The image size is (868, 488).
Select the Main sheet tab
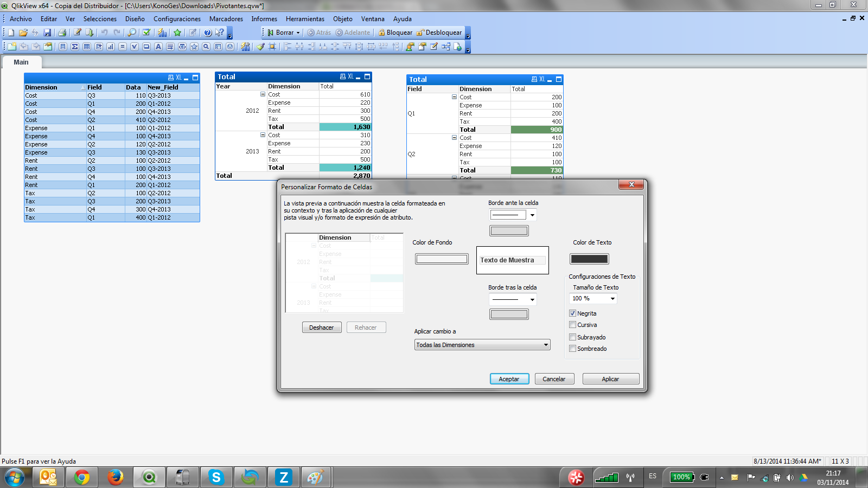click(21, 62)
